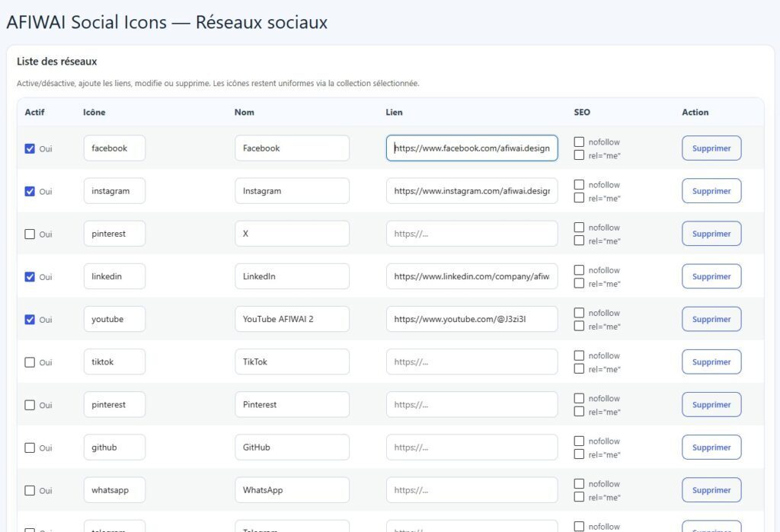Remove the X row via Supprimer
Viewport: 780px width, 532px height.
pos(711,234)
